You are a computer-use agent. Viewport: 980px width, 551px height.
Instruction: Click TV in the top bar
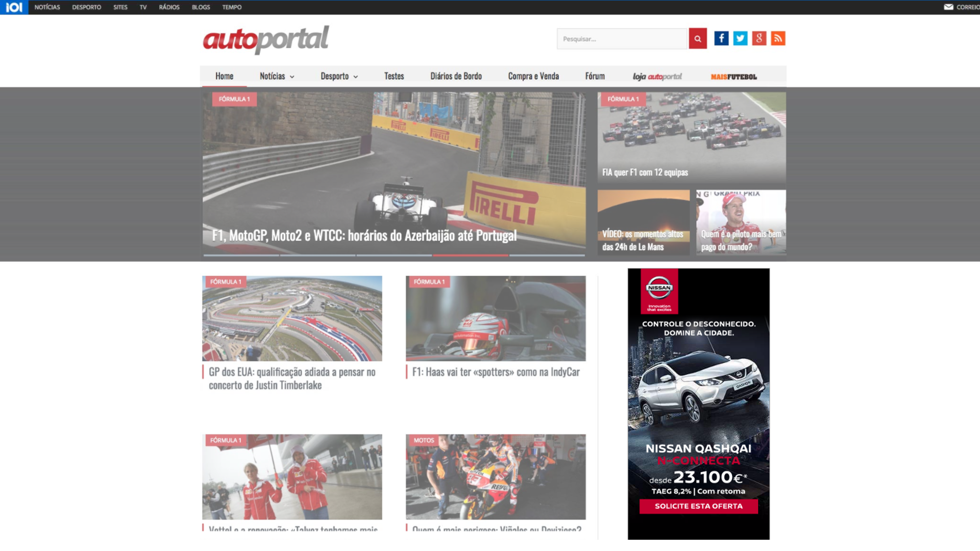143,7
